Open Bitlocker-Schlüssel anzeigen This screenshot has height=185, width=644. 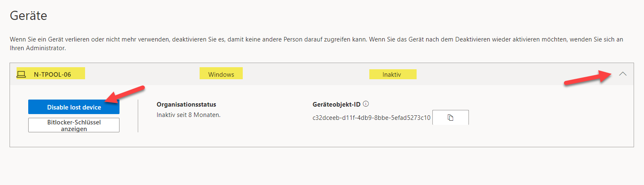click(74, 125)
